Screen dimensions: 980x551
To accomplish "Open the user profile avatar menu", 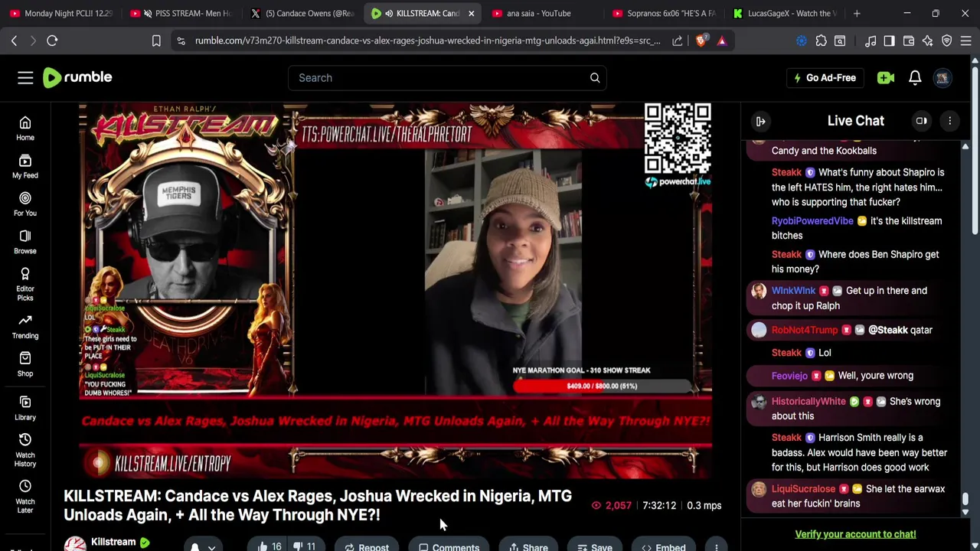I will (942, 77).
